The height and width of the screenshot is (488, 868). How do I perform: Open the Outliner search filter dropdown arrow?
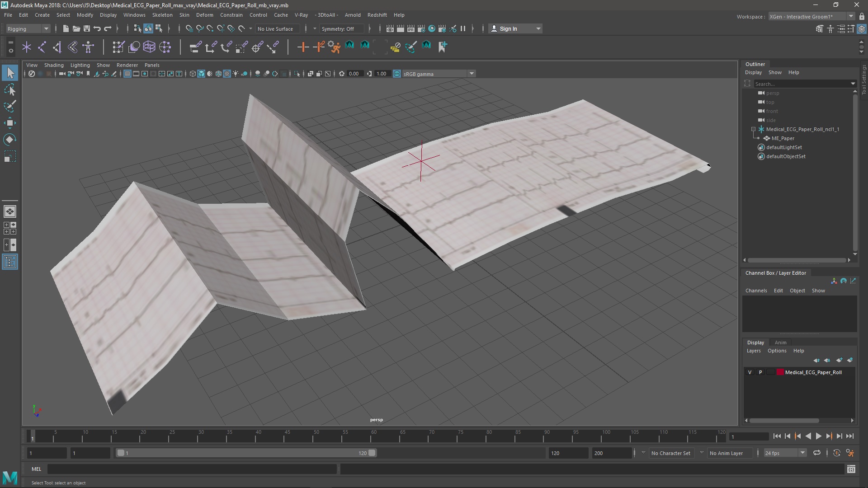point(853,84)
